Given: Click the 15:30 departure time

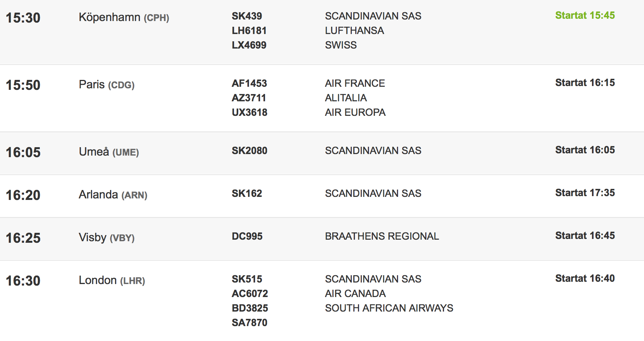Looking at the screenshot, I should 23,18.
